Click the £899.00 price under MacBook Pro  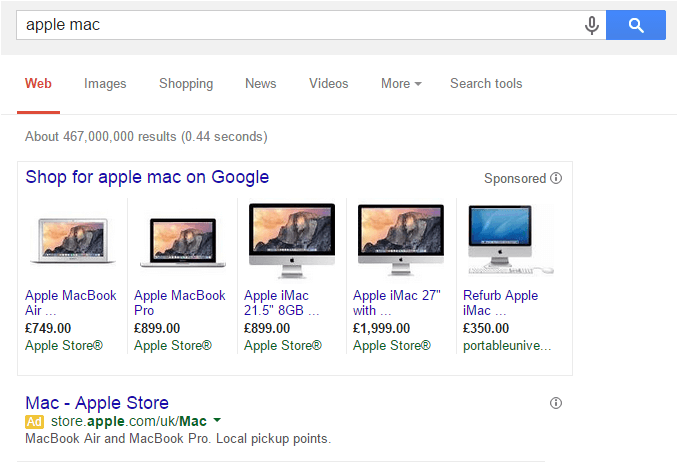tap(157, 328)
